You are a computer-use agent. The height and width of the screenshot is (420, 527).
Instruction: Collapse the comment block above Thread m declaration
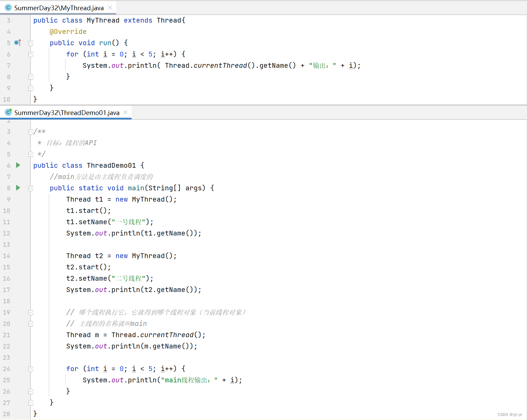click(x=30, y=313)
